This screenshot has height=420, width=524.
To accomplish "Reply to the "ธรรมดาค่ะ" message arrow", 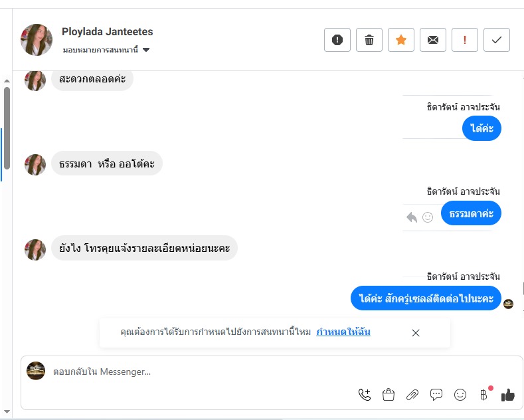I will tap(412, 217).
